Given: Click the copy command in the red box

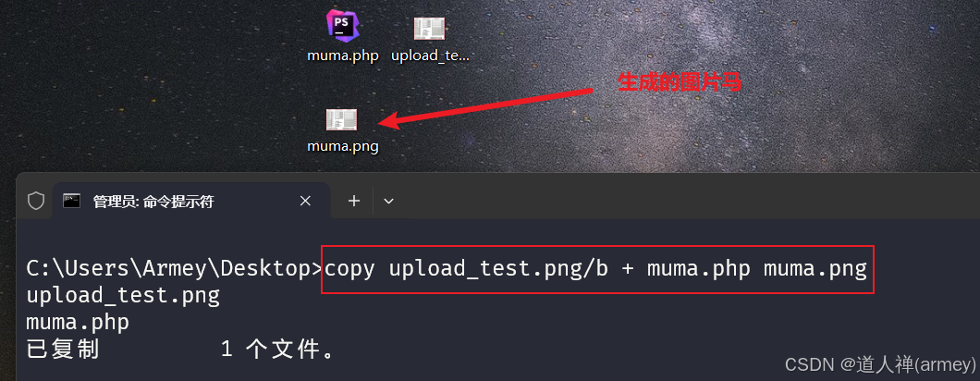Looking at the screenshot, I should point(596,269).
